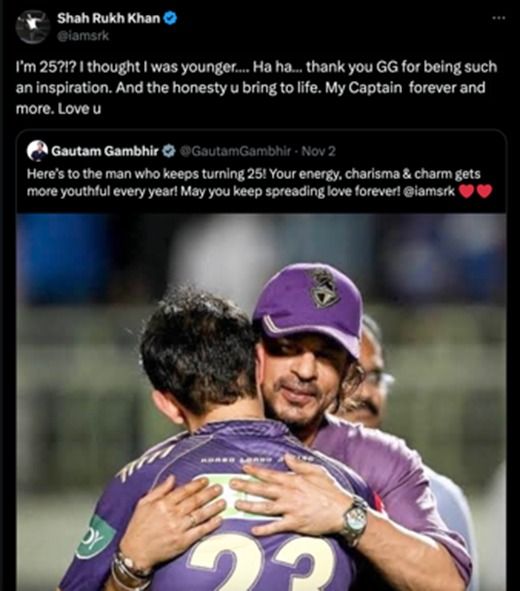Select the main tweet text about turning 25
Viewport: 520px width, 591px height.
(x=256, y=87)
